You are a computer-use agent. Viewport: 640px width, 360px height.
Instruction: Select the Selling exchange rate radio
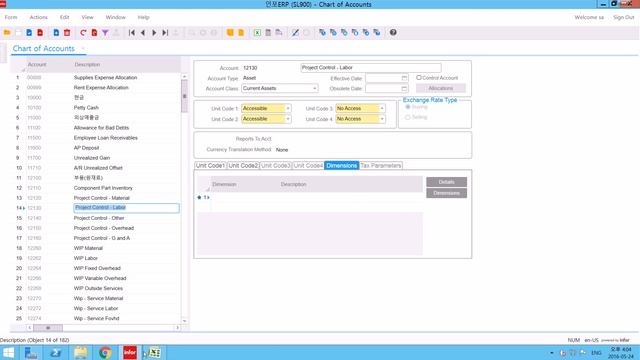[x=408, y=117]
